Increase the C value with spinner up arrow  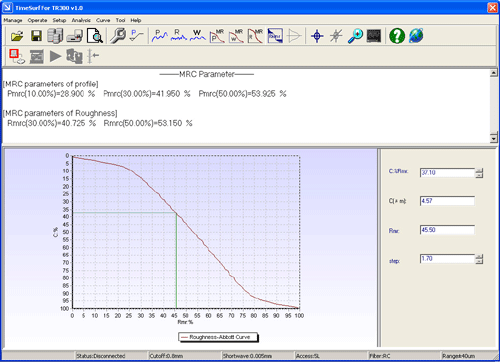click(479, 171)
